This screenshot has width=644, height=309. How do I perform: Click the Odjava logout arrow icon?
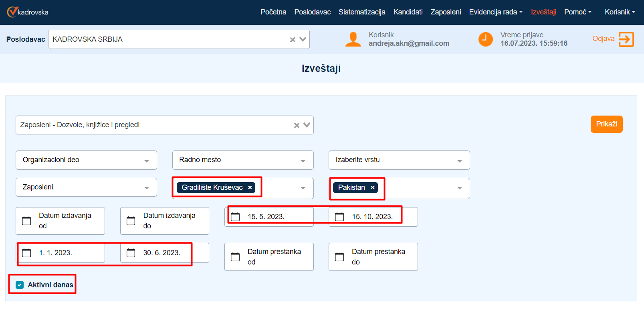tap(626, 39)
